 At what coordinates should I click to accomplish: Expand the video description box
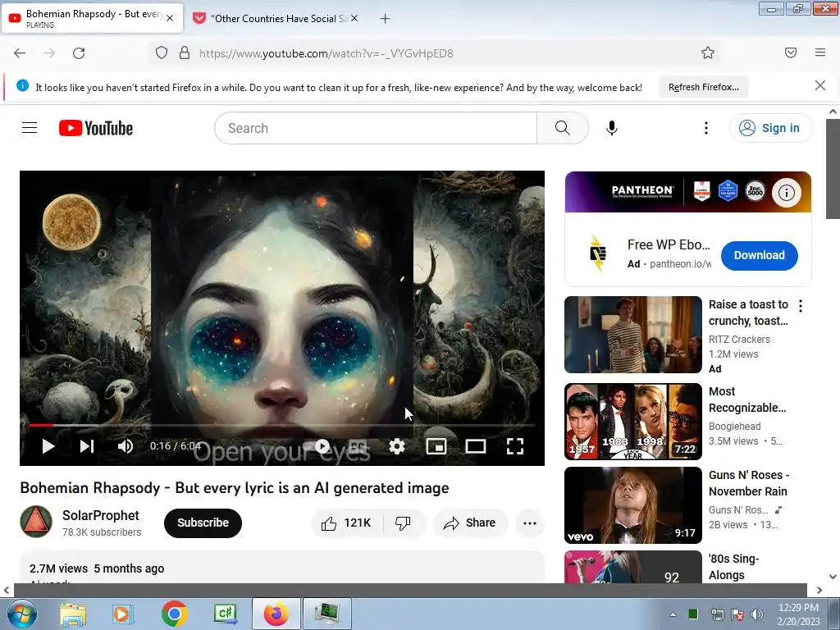(x=282, y=567)
